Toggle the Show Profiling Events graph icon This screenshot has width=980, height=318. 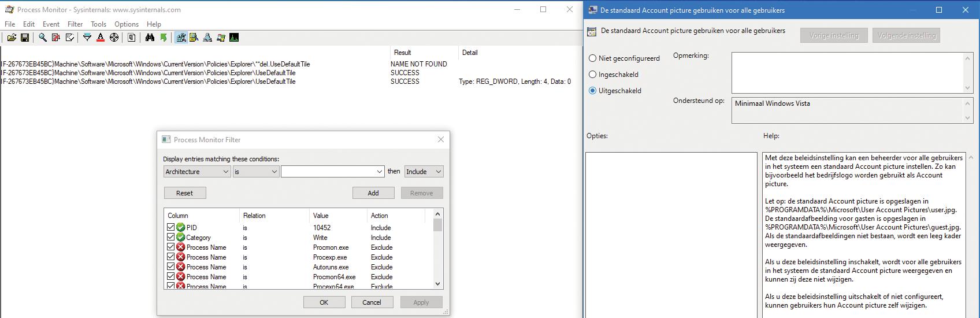click(x=234, y=38)
